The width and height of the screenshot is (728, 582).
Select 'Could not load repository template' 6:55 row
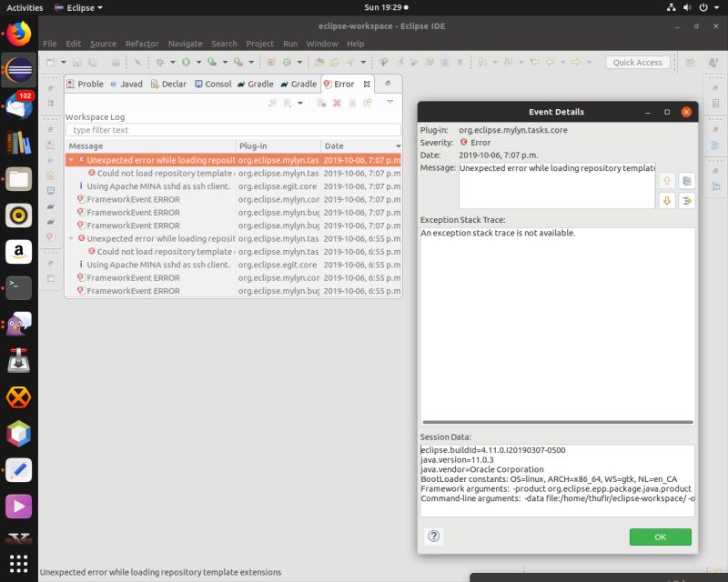(x=233, y=252)
